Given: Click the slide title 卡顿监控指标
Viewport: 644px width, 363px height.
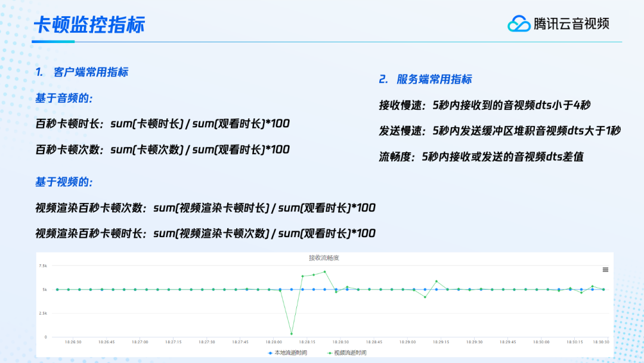Looking at the screenshot, I should coord(89,25).
